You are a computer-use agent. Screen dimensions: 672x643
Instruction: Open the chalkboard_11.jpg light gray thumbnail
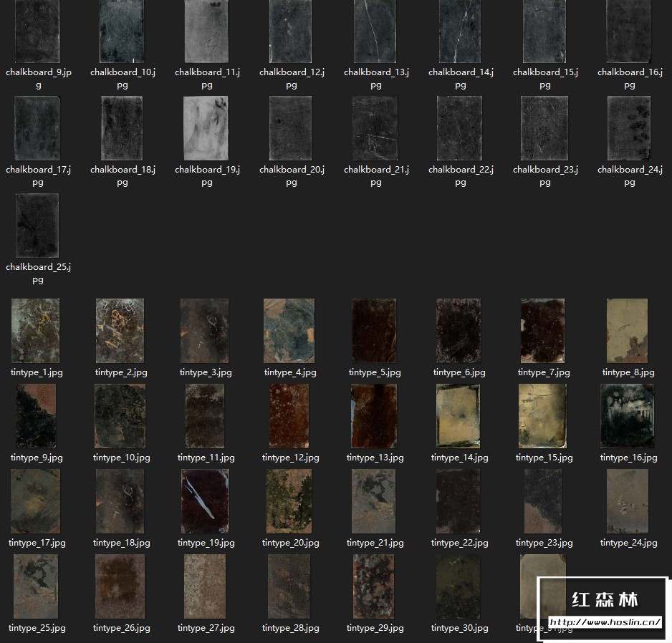pos(206,32)
